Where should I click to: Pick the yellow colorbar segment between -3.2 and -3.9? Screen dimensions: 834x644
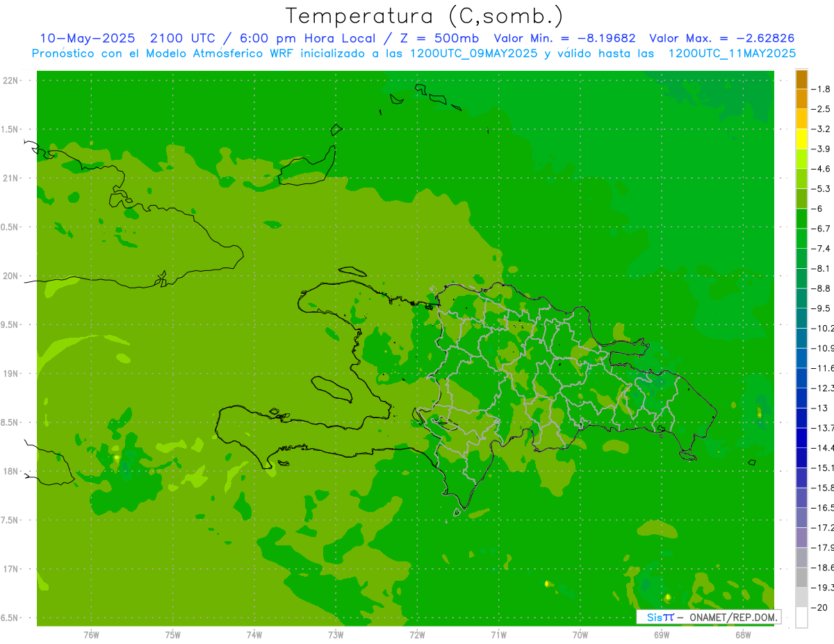801,139
